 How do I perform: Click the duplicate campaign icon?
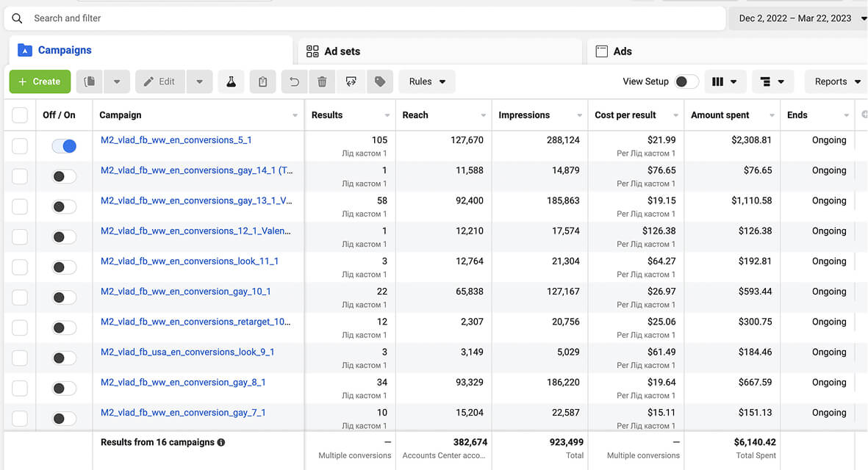click(x=89, y=82)
